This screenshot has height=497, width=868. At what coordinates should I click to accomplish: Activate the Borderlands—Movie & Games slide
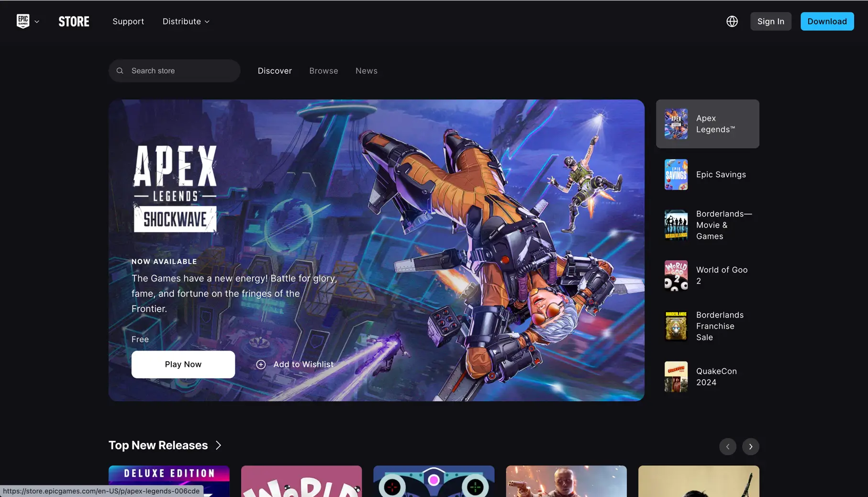(707, 225)
